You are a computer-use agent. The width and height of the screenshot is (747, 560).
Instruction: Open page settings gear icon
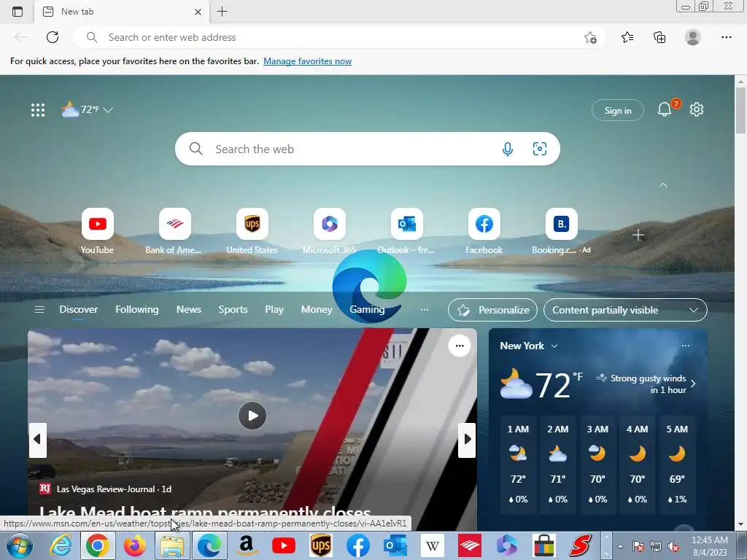pyautogui.click(x=697, y=109)
